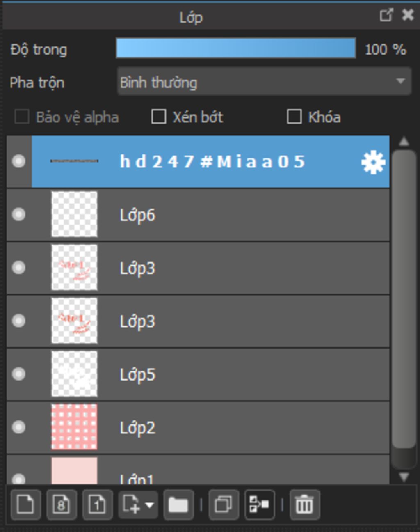Image resolution: width=420 pixels, height=532 pixels.
Task: Open settings gear of hd247#Miaa05 layer
Action: [x=373, y=162]
